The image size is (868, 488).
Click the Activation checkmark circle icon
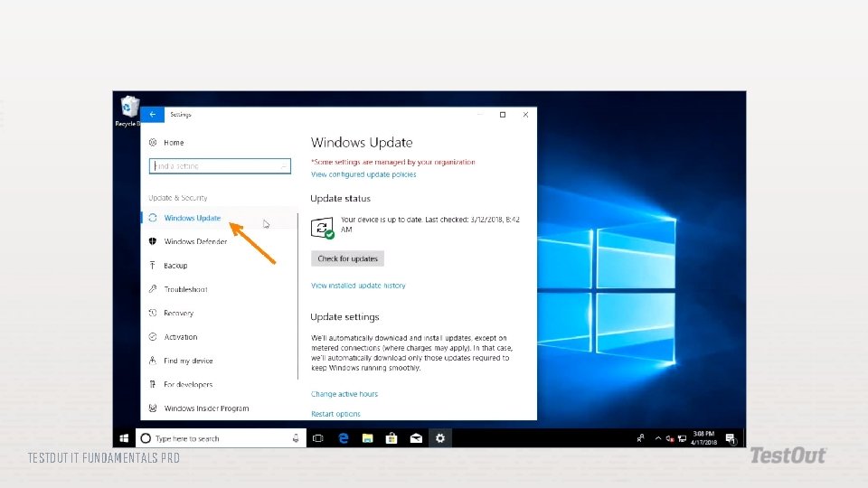(x=153, y=336)
